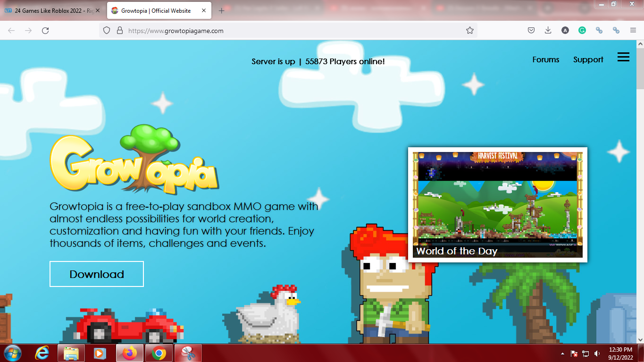Click the Download button
This screenshot has height=362, width=644.
pos(97,274)
